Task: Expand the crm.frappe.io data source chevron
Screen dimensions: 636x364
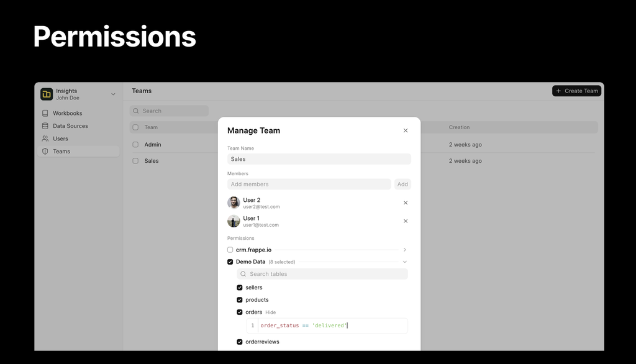Action: 405,250
